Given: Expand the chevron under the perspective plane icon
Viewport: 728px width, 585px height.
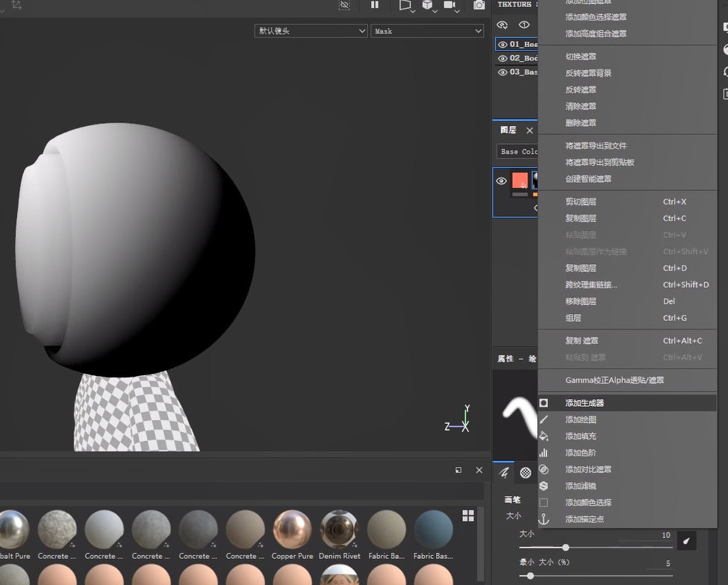Looking at the screenshot, I should click(x=412, y=10).
